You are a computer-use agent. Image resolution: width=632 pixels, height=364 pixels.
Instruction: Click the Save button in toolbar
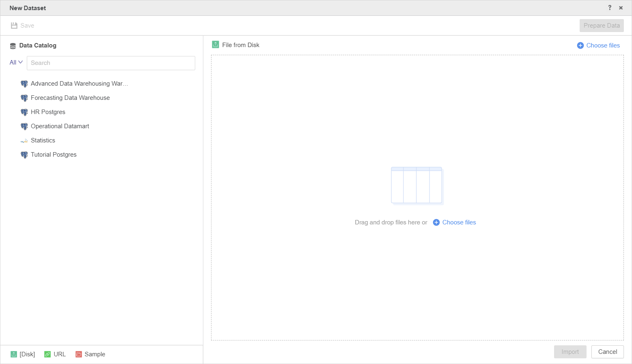(23, 26)
